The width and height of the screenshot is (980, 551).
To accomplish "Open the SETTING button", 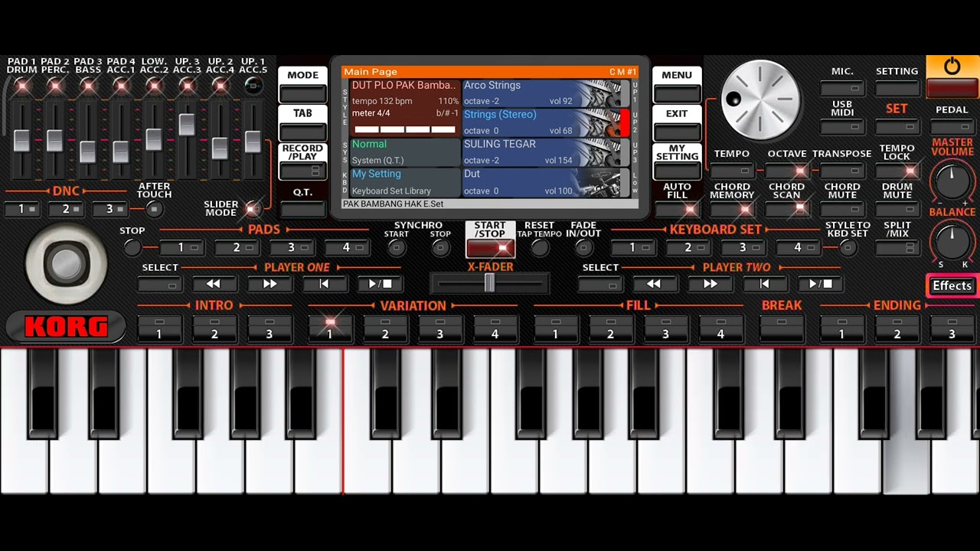I will point(897,88).
